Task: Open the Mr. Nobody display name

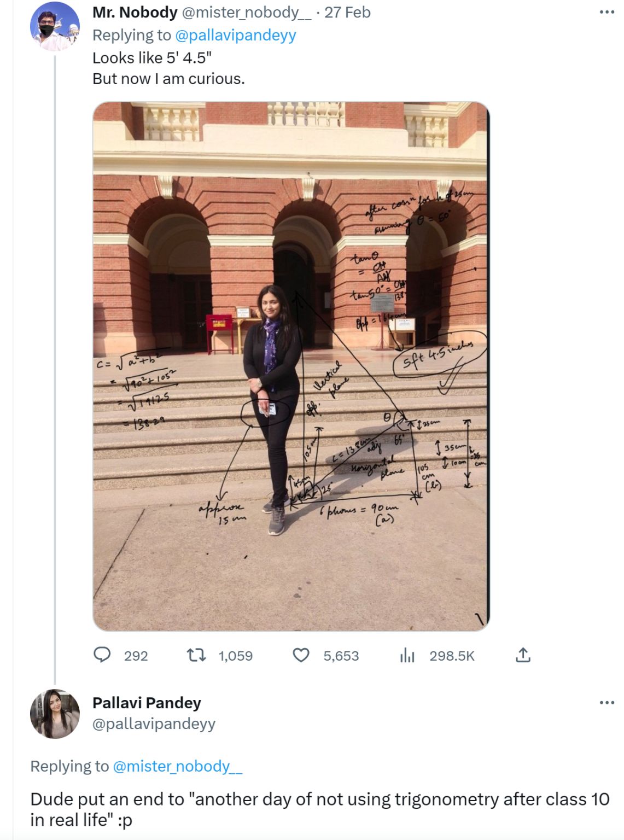Action: (x=135, y=12)
